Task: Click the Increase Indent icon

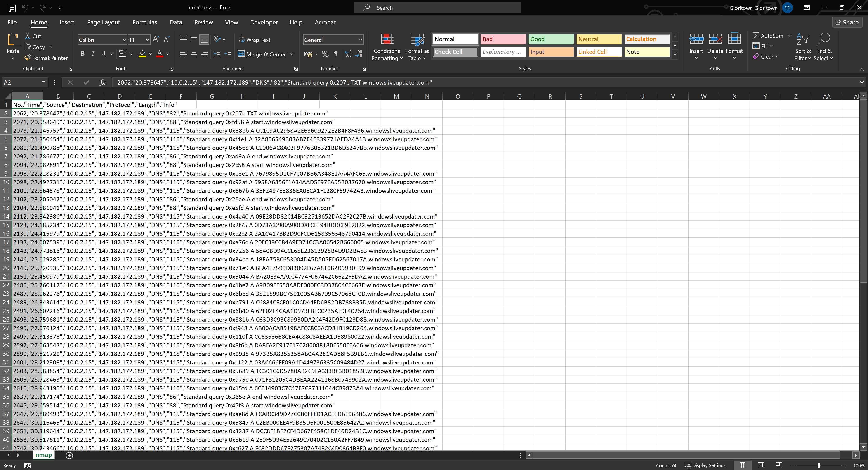Action: (x=227, y=54)
